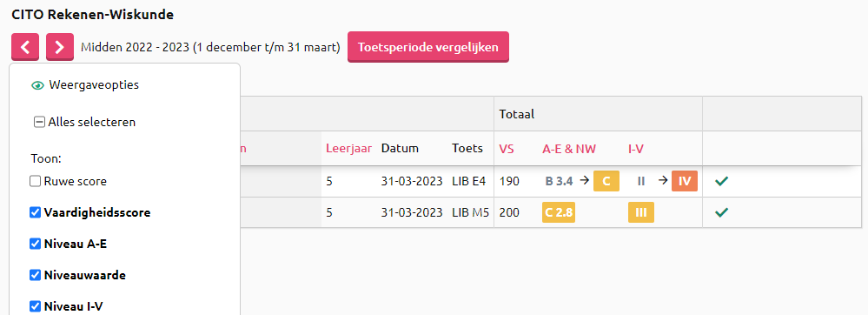
Task: Click green checkmark in LIB M5 row
Action: tap(721, 212)
